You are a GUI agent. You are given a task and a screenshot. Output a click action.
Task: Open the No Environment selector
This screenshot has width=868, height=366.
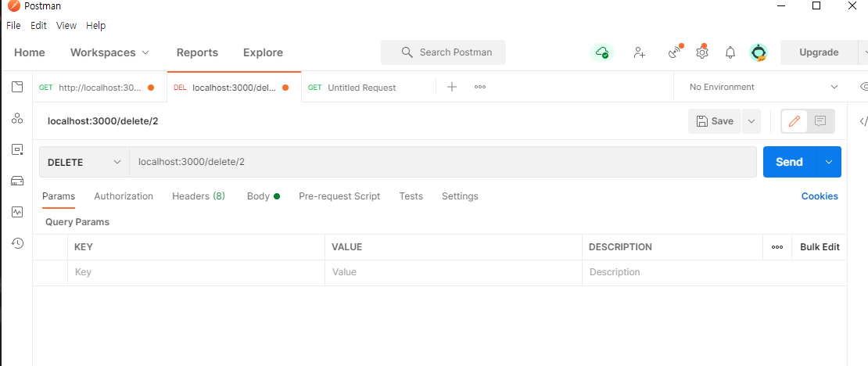tap(763, 87)
